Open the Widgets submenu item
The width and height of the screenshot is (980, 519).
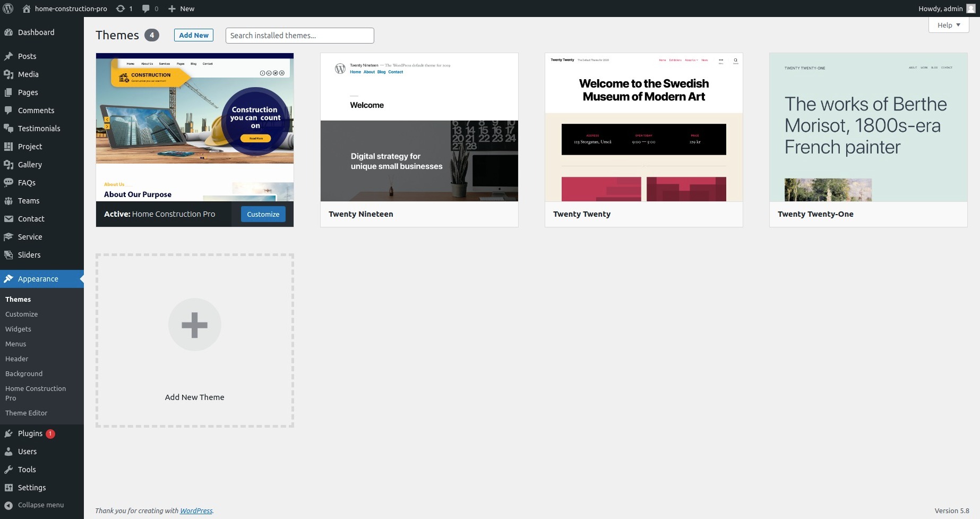click(x=19, y=329)
